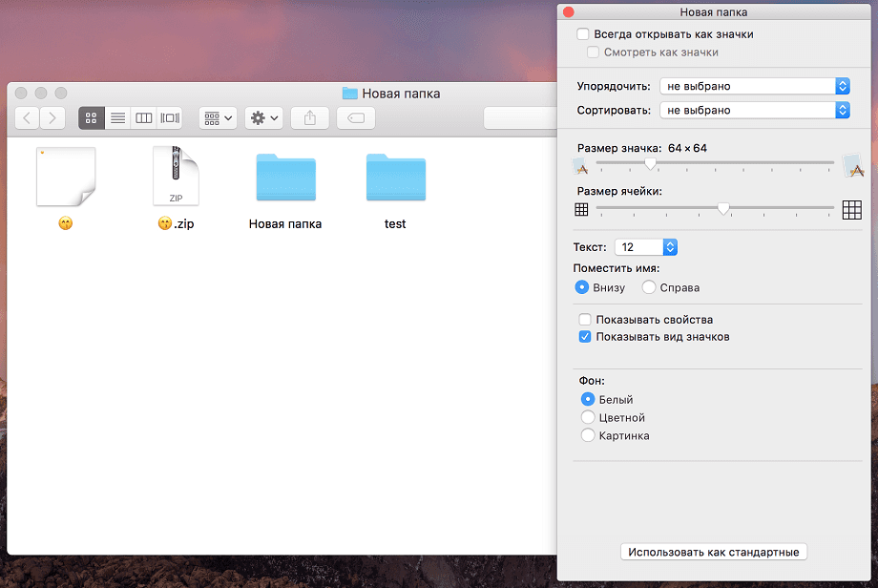Image resolution: width=878 pixels, height=588 pixels.
Task: Click Использовать как стандартные button
Action: [x=714, y=552]
